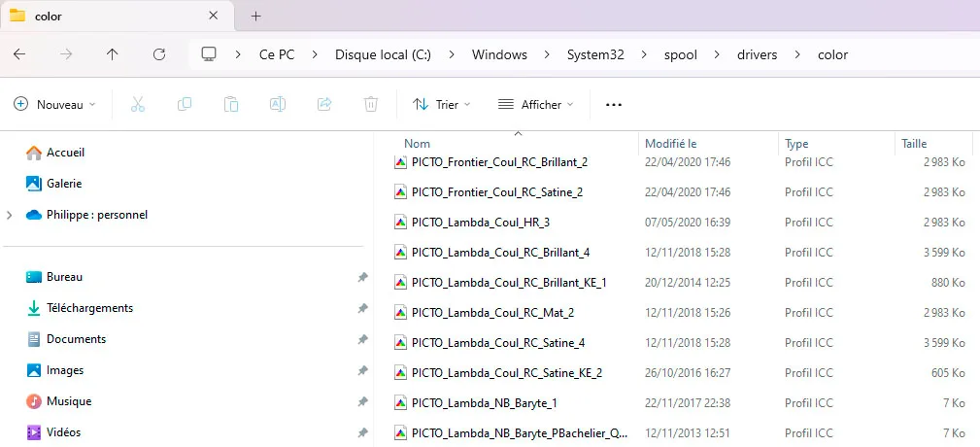Close the color tab
This screenshot has height=447, width=980.
pos(214,16)
